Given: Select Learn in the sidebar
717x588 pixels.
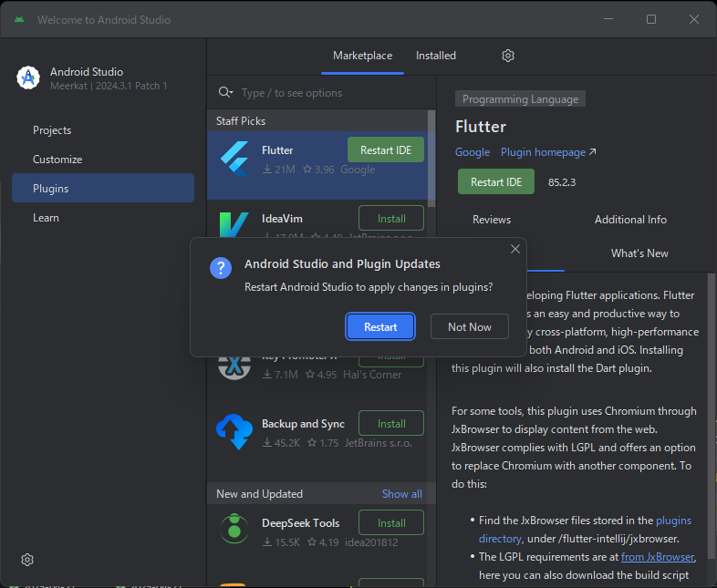Looking at the screenshot, I should pos(103,218).
